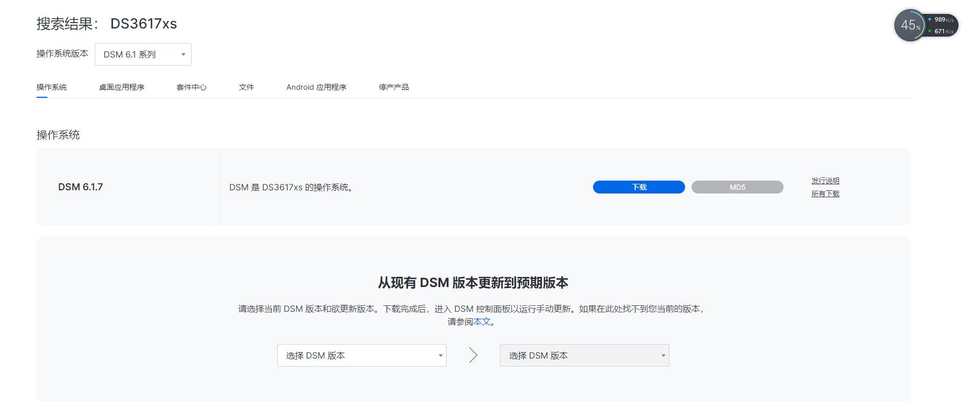The image size is (980, 401).
Task: Click the 搜索结果: DS3617xs heading
Action: pyautogui.click(x=107, y=24)
